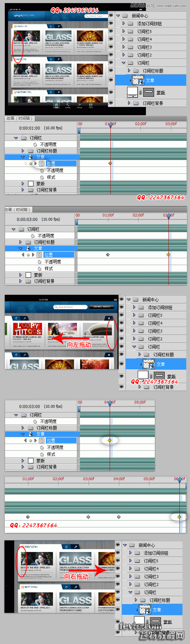Select 动画（时间轴）tab above the 0:00:01:00 timeline

pos(19,118)
